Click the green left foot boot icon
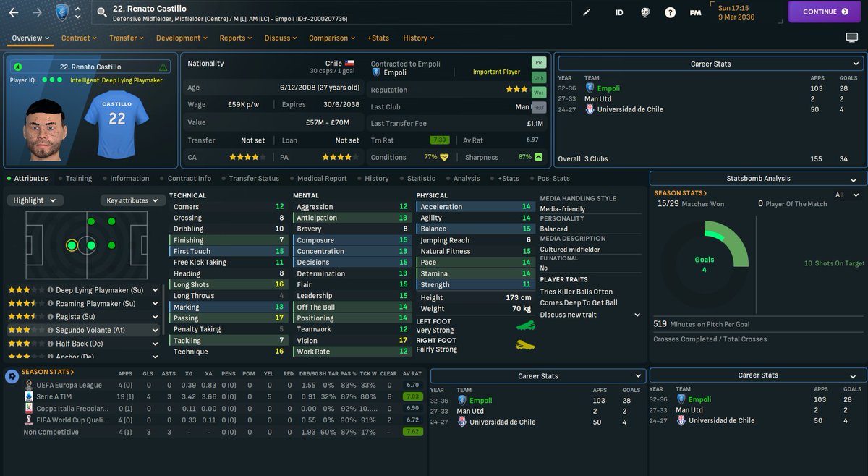 point(526,326)
